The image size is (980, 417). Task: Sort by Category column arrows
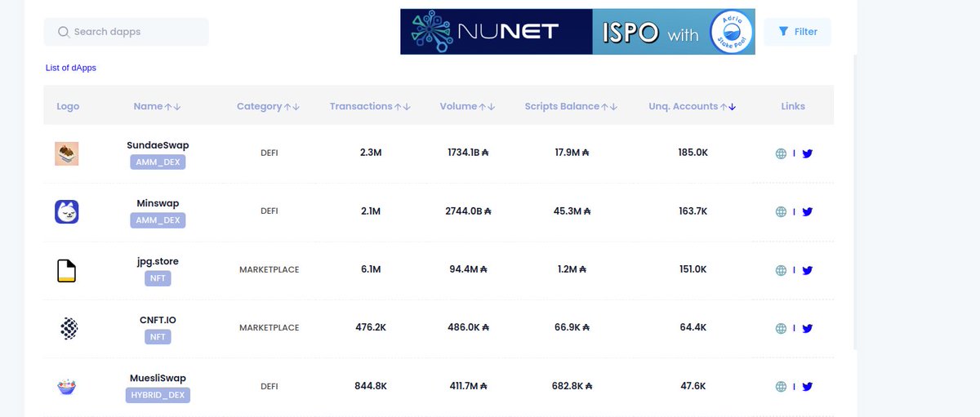(292, 106)
